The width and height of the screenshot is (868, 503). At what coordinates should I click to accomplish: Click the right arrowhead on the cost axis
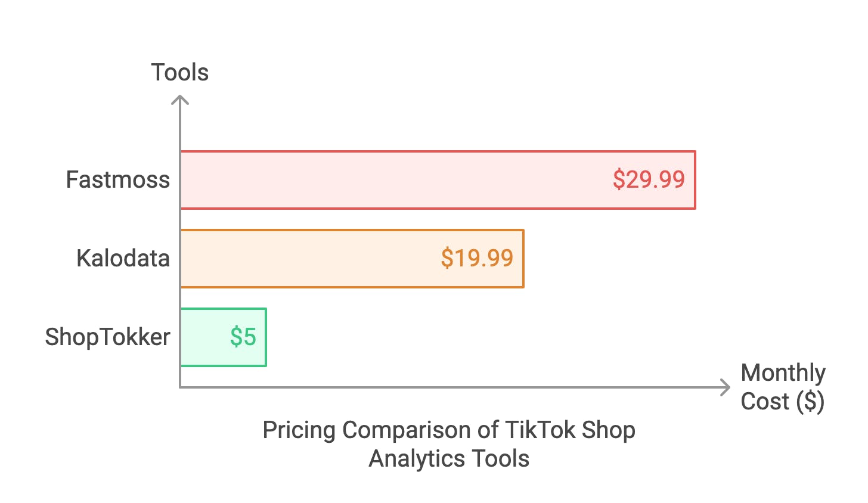(x=726, y=387)
